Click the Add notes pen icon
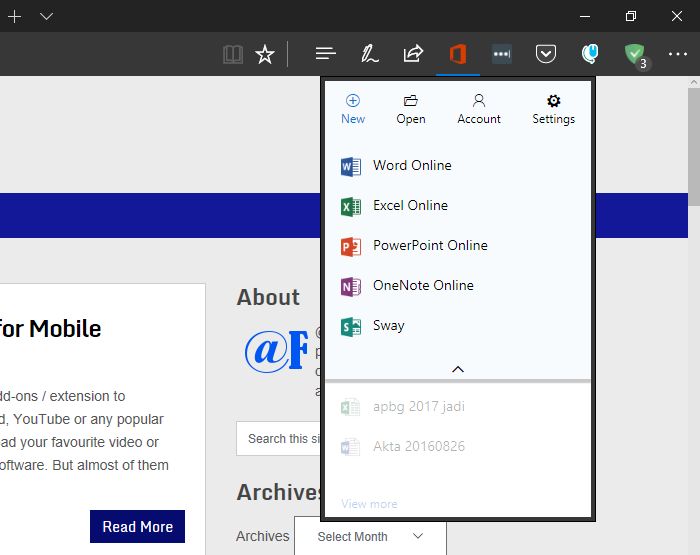The width and height of the screenshot is (700, 555). point(369,54)
